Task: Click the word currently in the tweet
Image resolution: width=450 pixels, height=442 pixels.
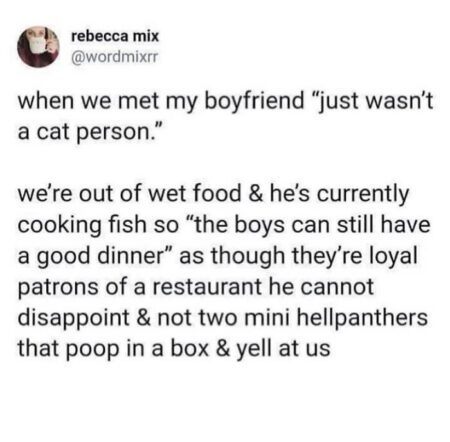Action: point(362,195)
